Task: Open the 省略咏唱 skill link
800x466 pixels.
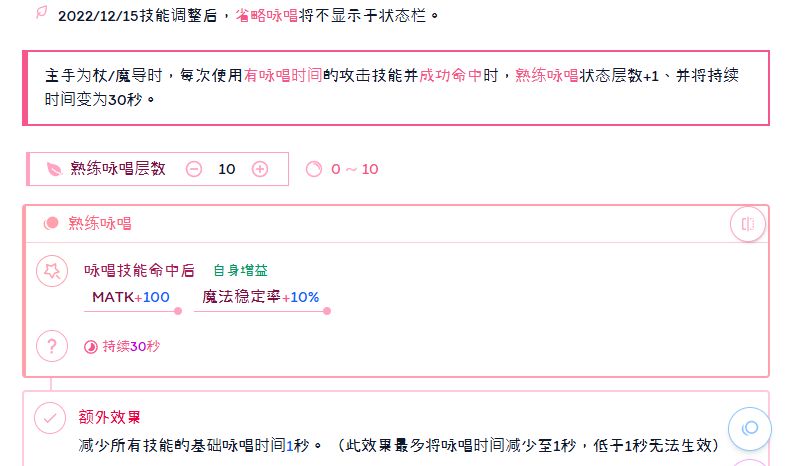Action: [267, 15]
